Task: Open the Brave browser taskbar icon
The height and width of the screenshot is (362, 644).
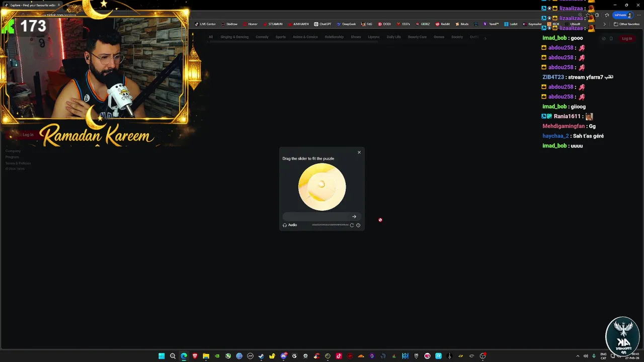Action: (195, 356)
